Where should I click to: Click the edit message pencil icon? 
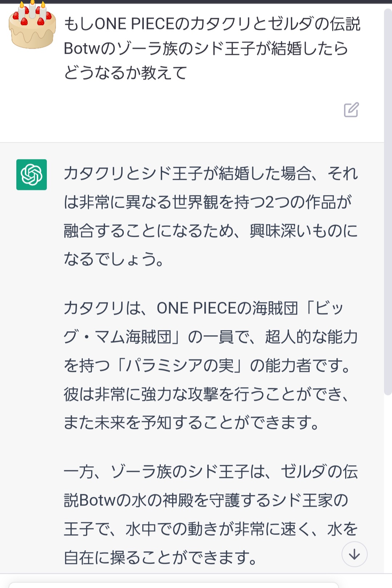[x=351, y=110]
